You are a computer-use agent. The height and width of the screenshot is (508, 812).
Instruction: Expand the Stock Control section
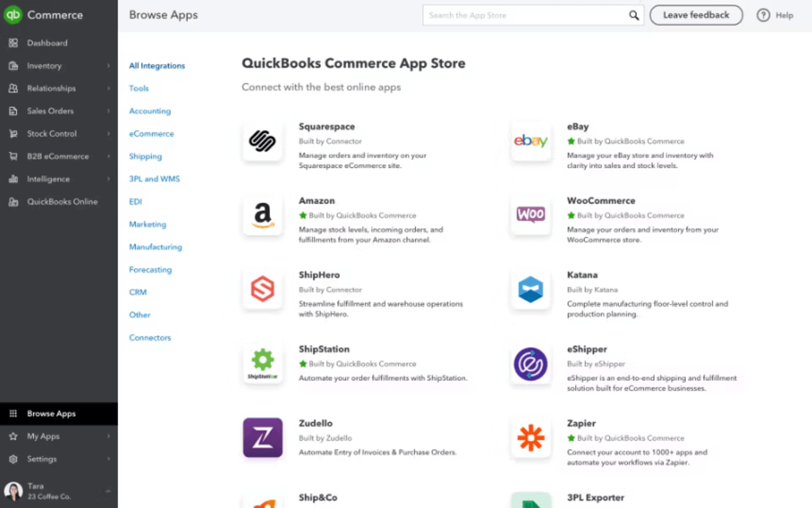coord(53,133)
